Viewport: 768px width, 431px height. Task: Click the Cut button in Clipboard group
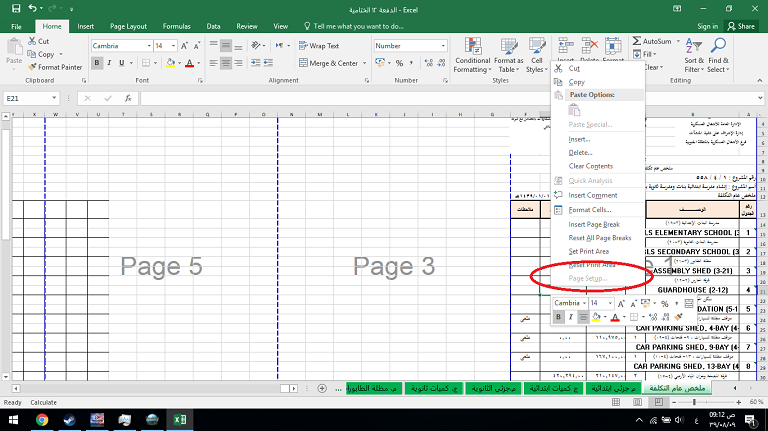coord(38,41)
